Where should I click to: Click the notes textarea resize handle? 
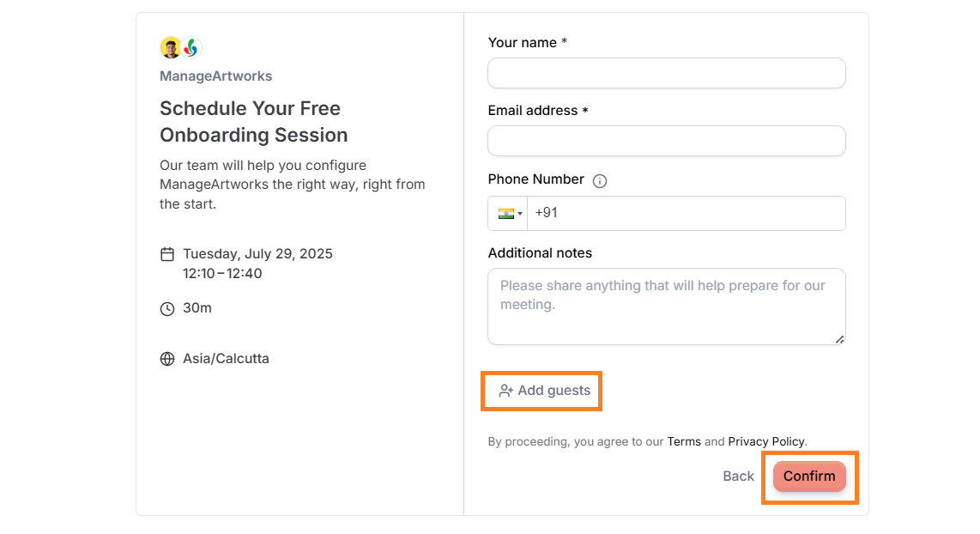coord(839,339)
